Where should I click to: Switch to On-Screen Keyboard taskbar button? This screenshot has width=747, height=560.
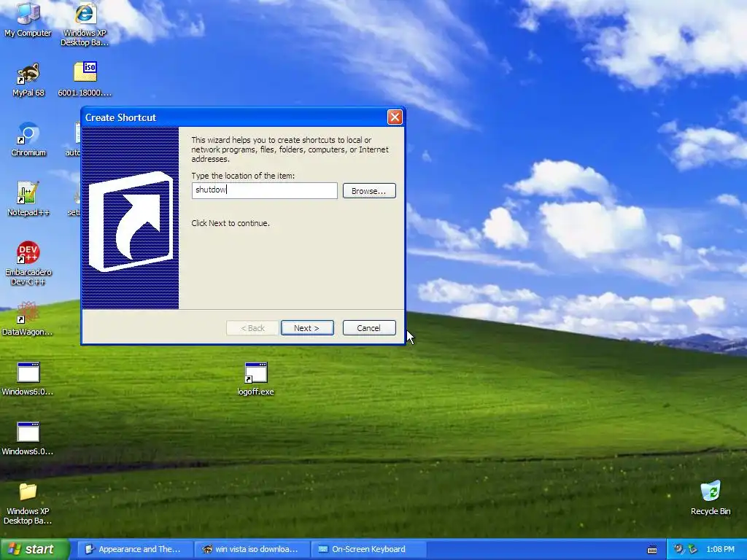(x=369, y=549)
